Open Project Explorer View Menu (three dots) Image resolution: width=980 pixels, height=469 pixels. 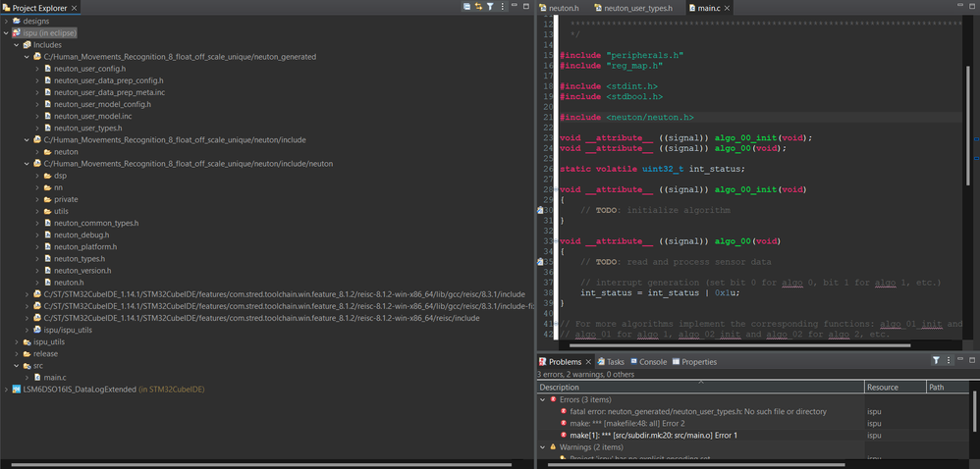coord(503,6)
